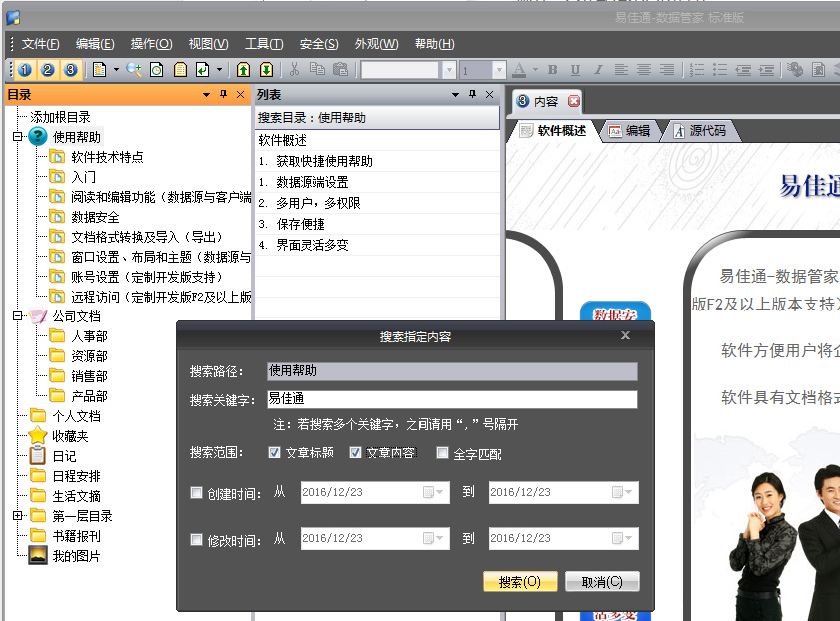
Task: Click the green down-arrow toolbar icon
Action: tap(266, 70)
